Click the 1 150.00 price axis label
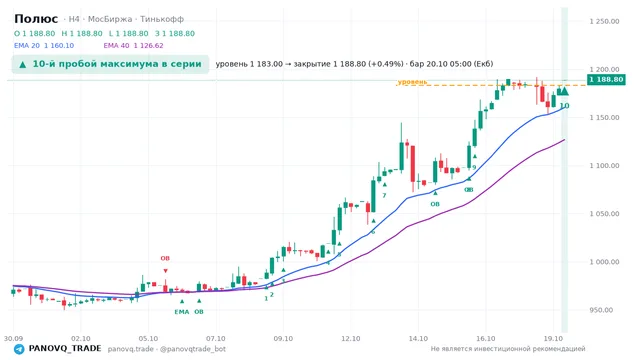The image size is (640, 360). pos(604,118)
